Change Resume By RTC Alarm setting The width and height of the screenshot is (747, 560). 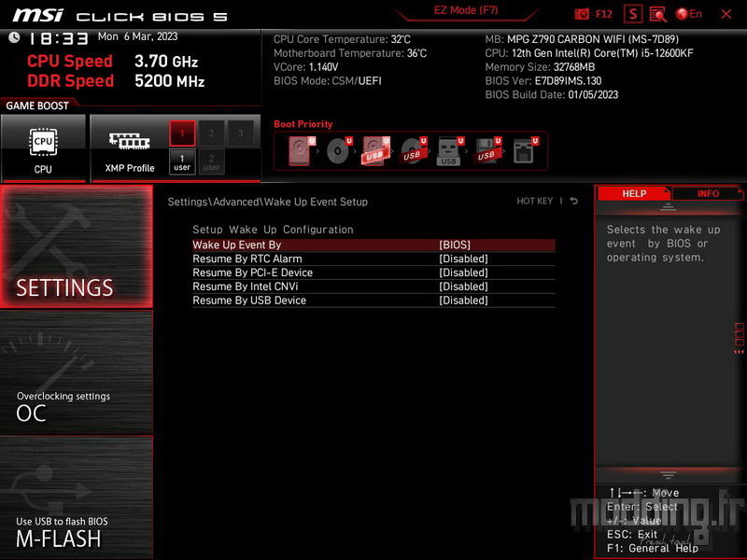tap(373, 259)
